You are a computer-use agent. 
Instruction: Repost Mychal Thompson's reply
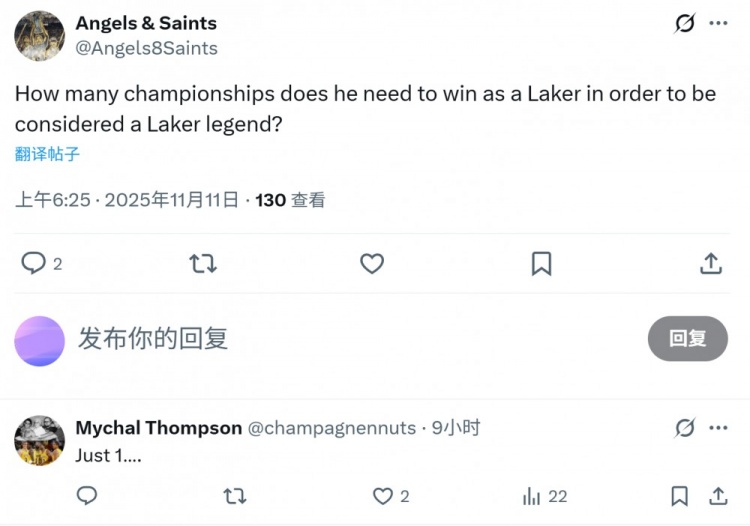(235, 496)
